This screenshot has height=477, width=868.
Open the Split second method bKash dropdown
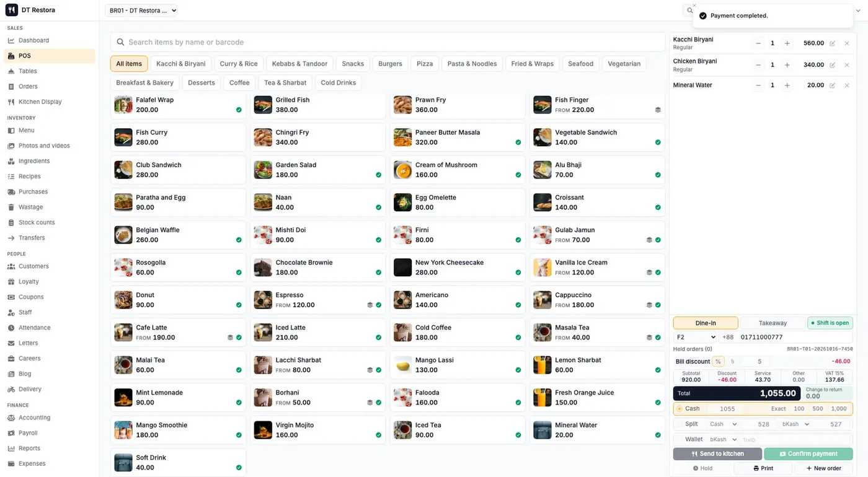[x=795, y=424]
